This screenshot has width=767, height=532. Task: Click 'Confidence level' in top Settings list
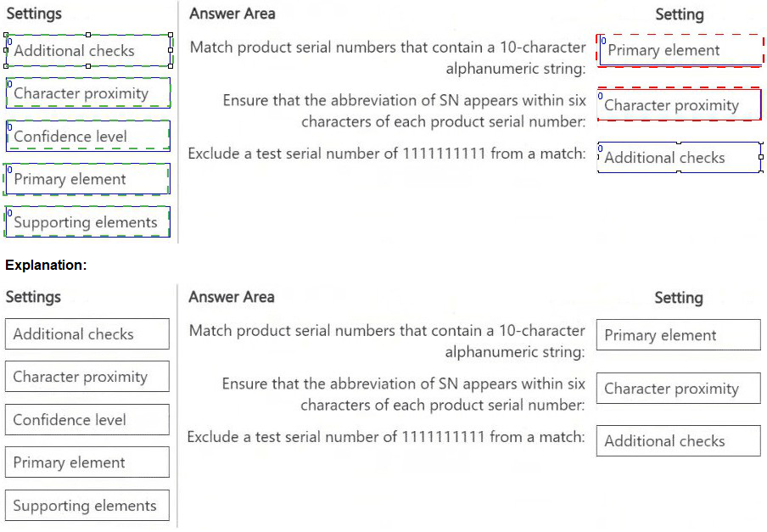87,136
